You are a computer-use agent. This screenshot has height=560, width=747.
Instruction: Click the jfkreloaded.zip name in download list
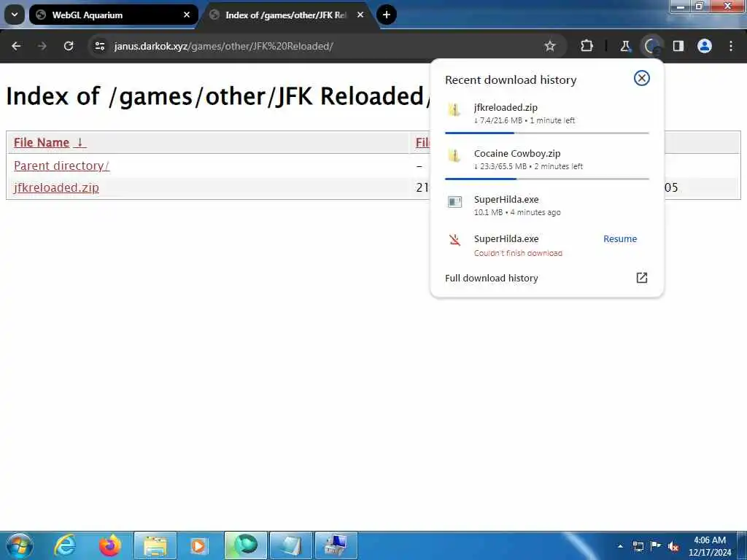point(506,108)
